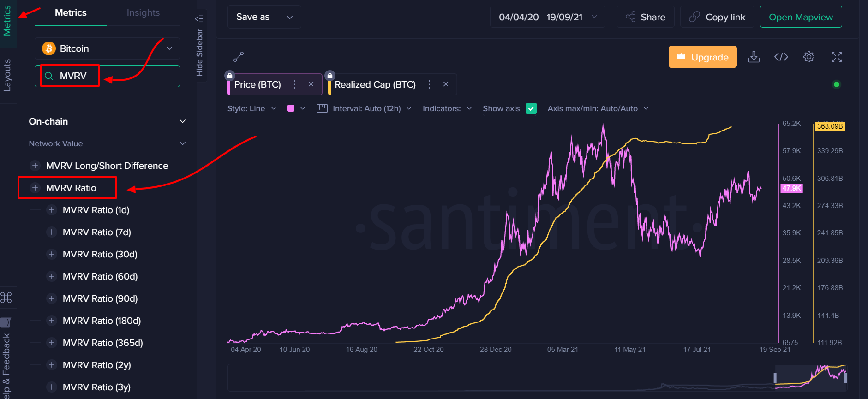Click right handle of timeline range slider

pos(845,378)
